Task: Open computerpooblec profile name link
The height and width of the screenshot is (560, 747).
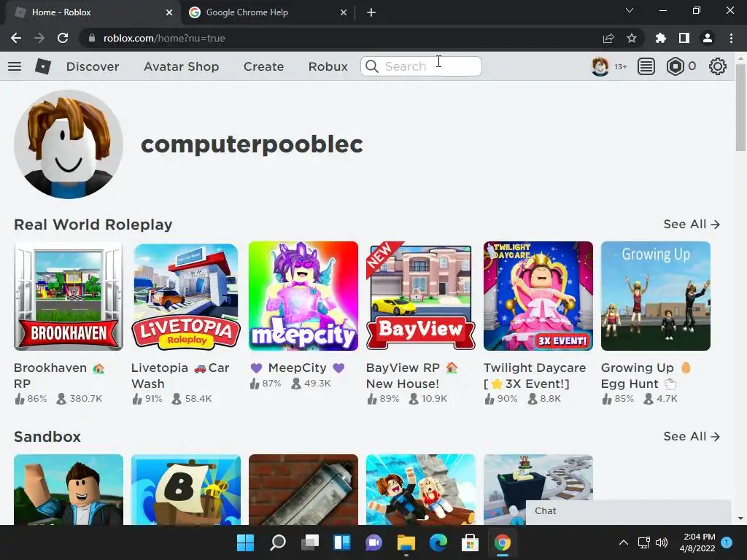Action: (x=252, y=144)
